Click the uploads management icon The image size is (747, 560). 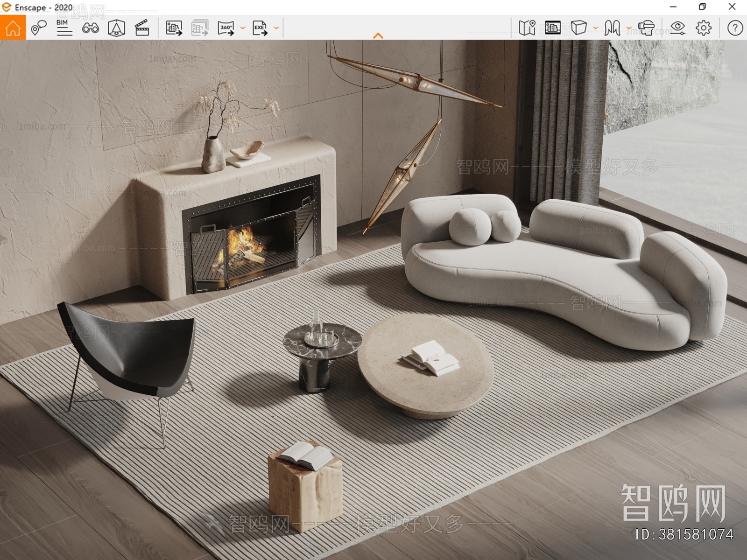(x=612, y=28)
